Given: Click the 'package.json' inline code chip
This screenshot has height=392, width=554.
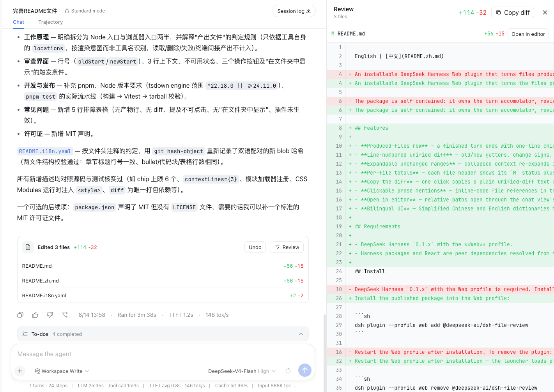Looking at the screenshot, I should pyautogui.click(x=95, y=207).
